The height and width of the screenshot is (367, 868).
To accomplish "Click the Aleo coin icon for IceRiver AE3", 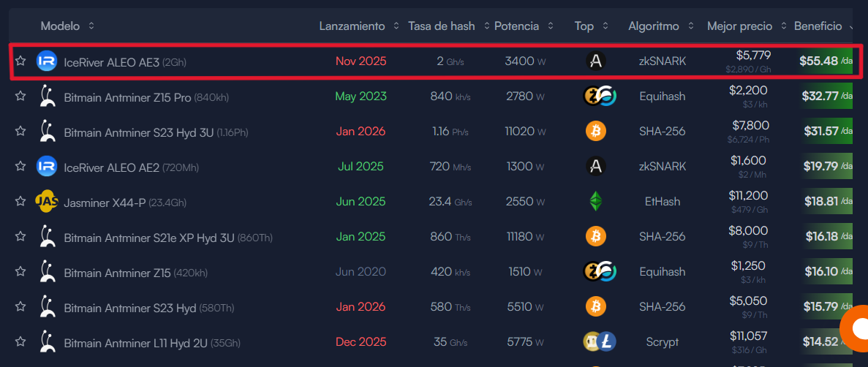I will click(x=596, y=61).
